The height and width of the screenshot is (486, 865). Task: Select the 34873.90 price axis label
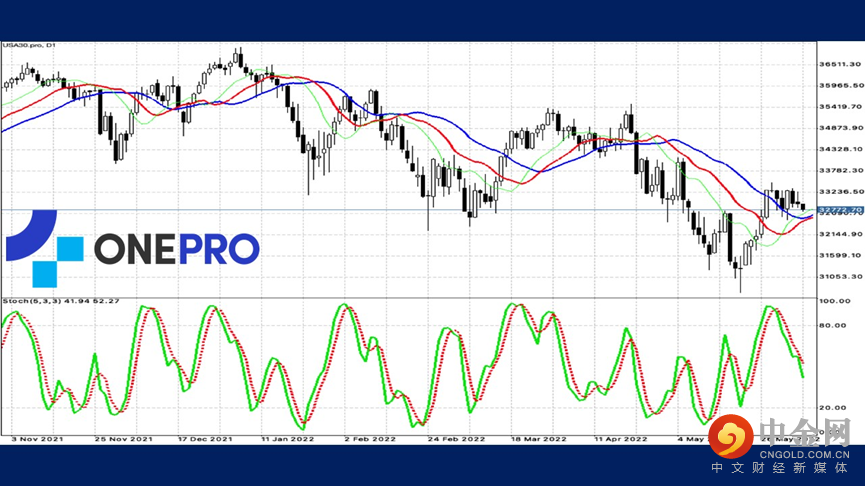pos(841,128)
